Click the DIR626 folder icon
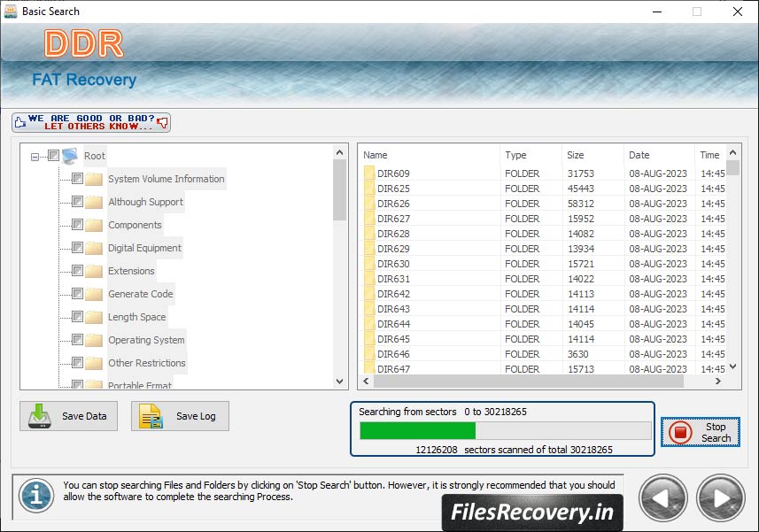The width and height of the screenshot is (759, 532). pyautogui.click(x=369, y=203)
